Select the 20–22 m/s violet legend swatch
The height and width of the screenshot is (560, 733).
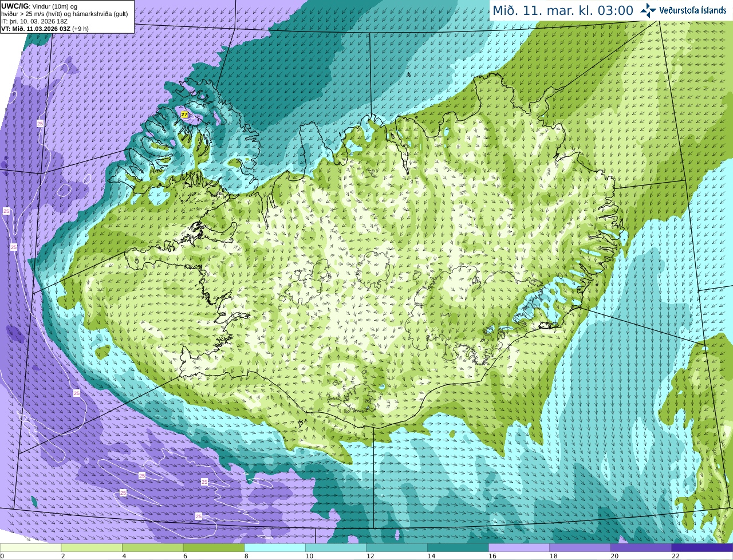[x=641, y=547]
